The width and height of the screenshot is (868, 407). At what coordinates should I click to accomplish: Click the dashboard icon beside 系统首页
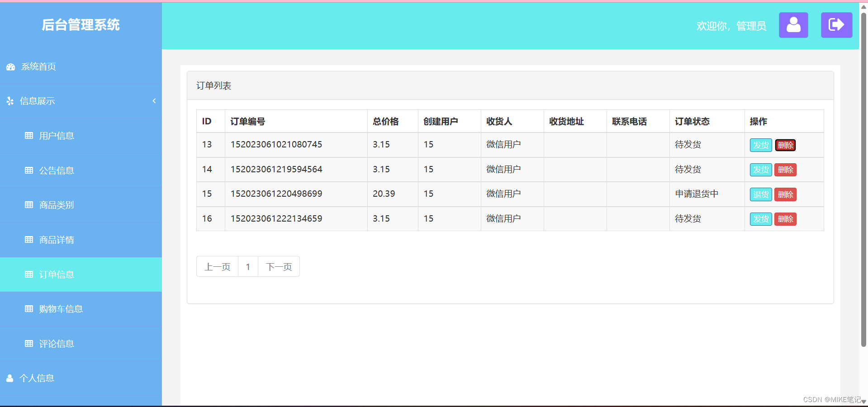[x=11, y=67]
